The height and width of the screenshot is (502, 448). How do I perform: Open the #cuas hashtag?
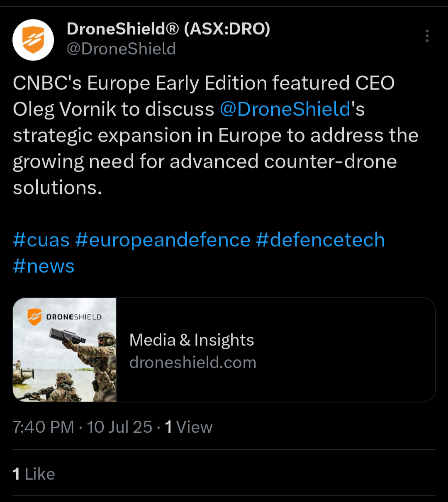[41, 240]
